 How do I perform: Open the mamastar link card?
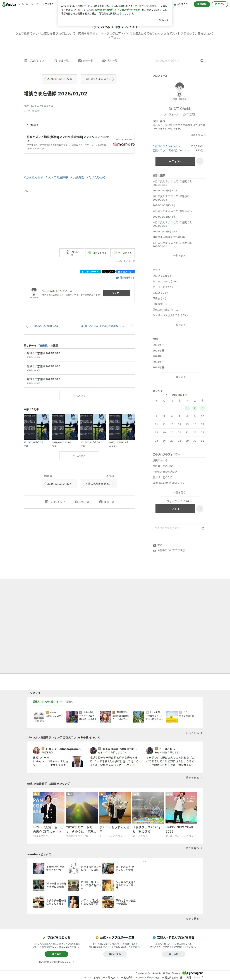click(79, 143)
